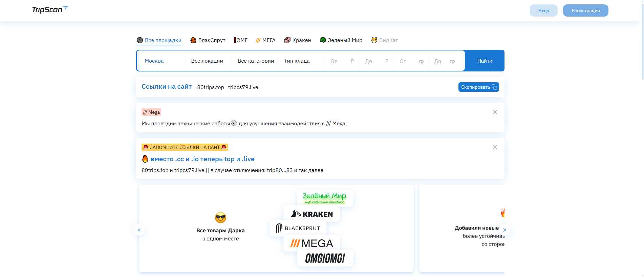
Task: Go to the previous carousel slide
Action: [x=139, y=230]
